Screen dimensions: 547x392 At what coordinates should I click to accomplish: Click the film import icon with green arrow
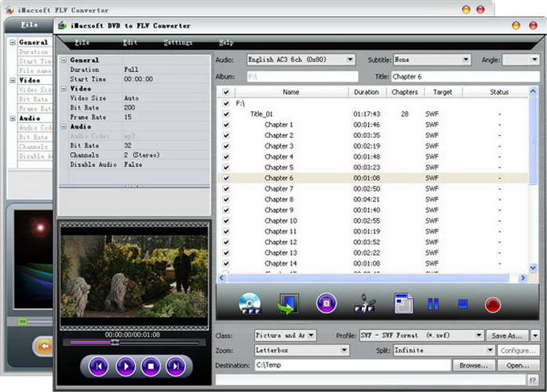pyautogui.click(x=289, y=303)
